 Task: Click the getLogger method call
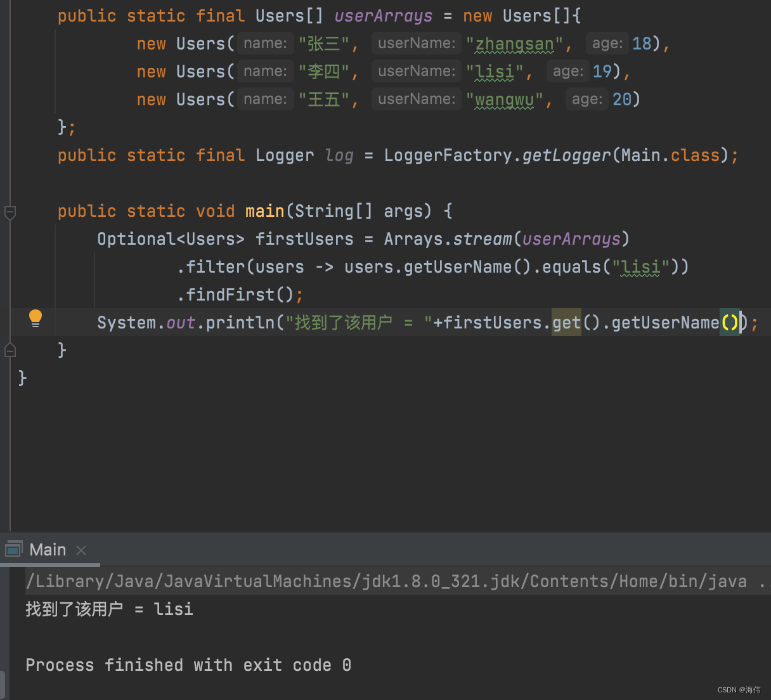coord(566,155)
